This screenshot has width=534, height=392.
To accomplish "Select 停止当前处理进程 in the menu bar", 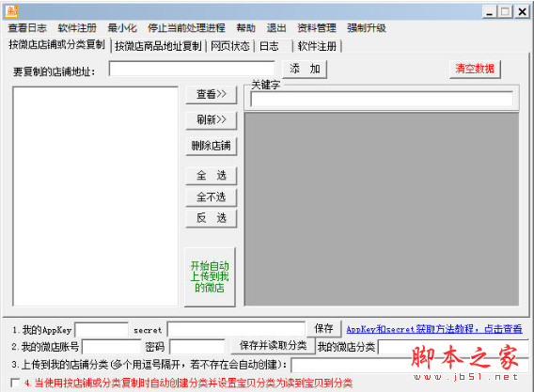I will (186, 28).
